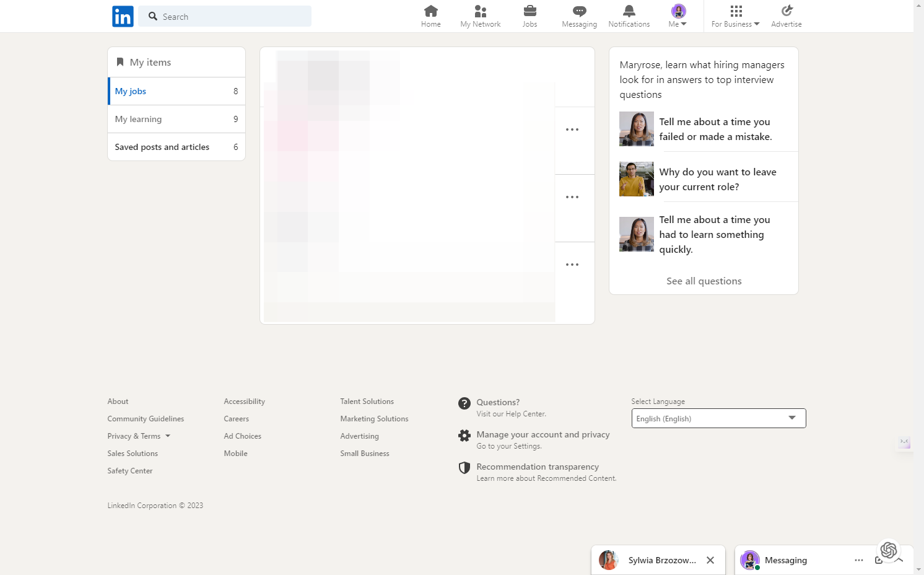Viewport: 924px width, 575px height.
Task: Close the Sylwia Brzozow chat
Action: pyautogui.click(x=710, y=560)
